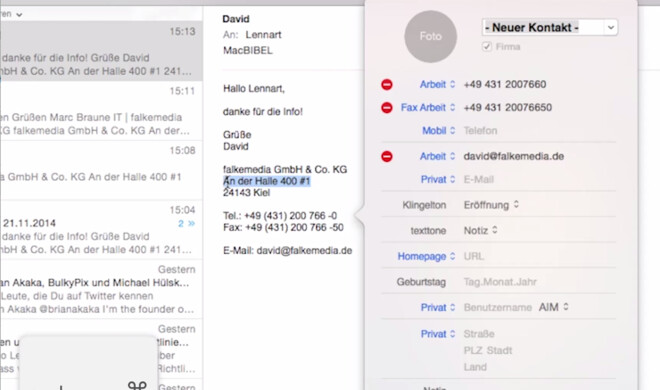Select the 15:11 Marc Braune message
The height and width of the screenshot is (390, 660).
101,111
